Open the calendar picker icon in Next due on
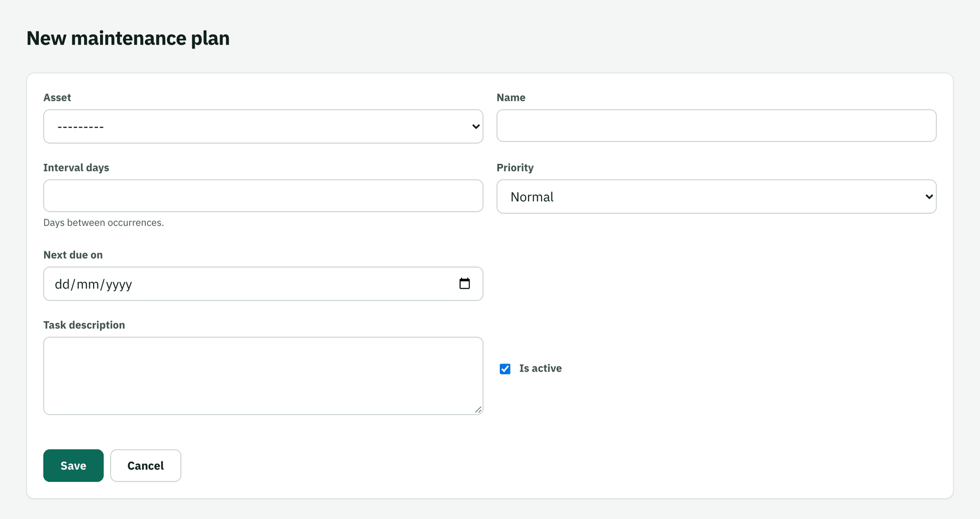 464,283
